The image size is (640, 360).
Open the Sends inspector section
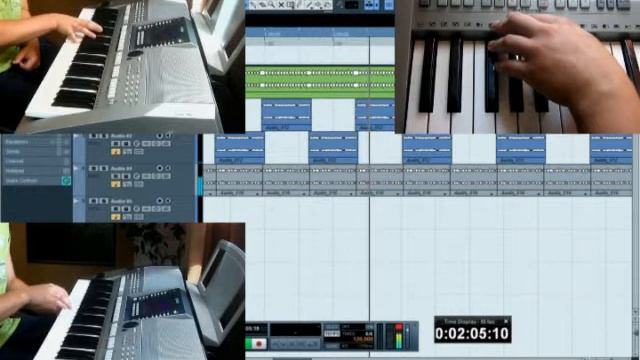(36, 151)
